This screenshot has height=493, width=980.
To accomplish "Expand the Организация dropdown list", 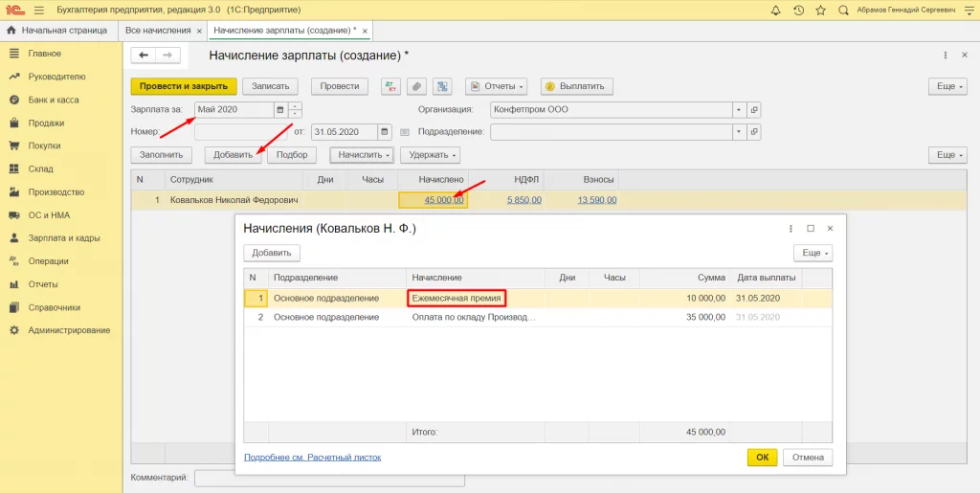I will pos(740,110).
